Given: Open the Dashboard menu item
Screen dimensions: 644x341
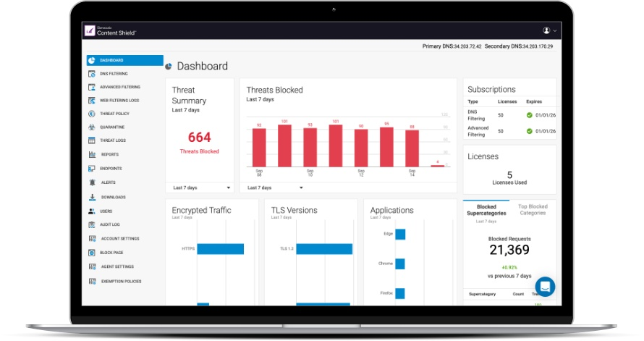Looking at the screenshot, I should (x=125, y=60).
